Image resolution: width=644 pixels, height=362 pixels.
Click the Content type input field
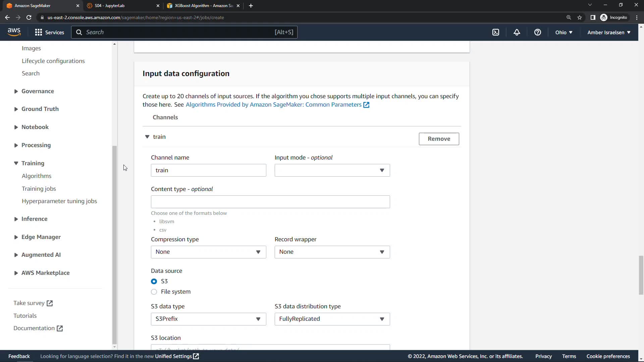tap(270, 202)
